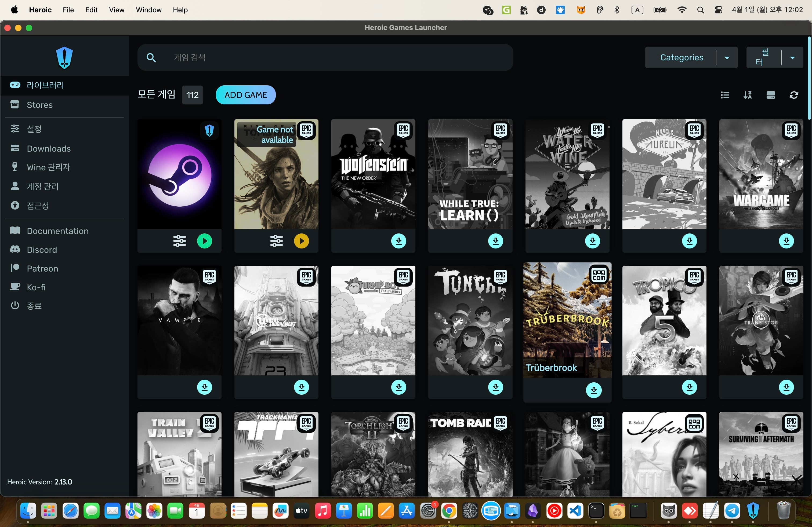Click yellow play button on Tomb Raider card
812x527 pixels.
click(302, 241)
